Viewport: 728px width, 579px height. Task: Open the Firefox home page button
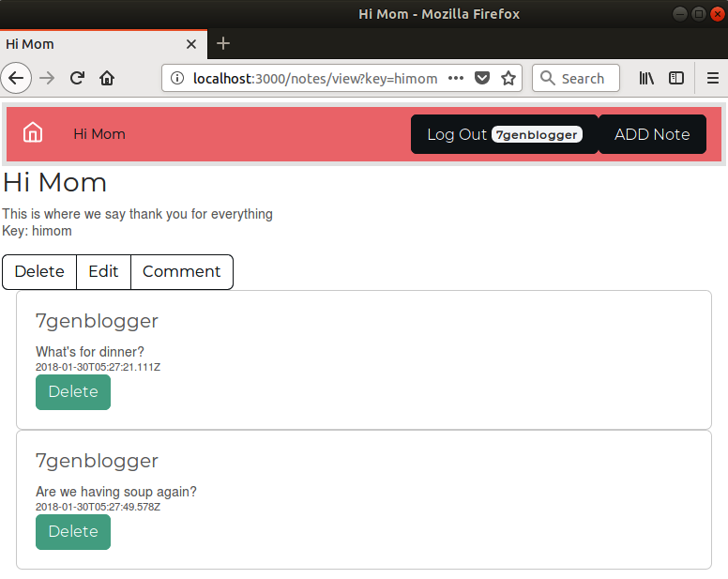tap(107, 78)
